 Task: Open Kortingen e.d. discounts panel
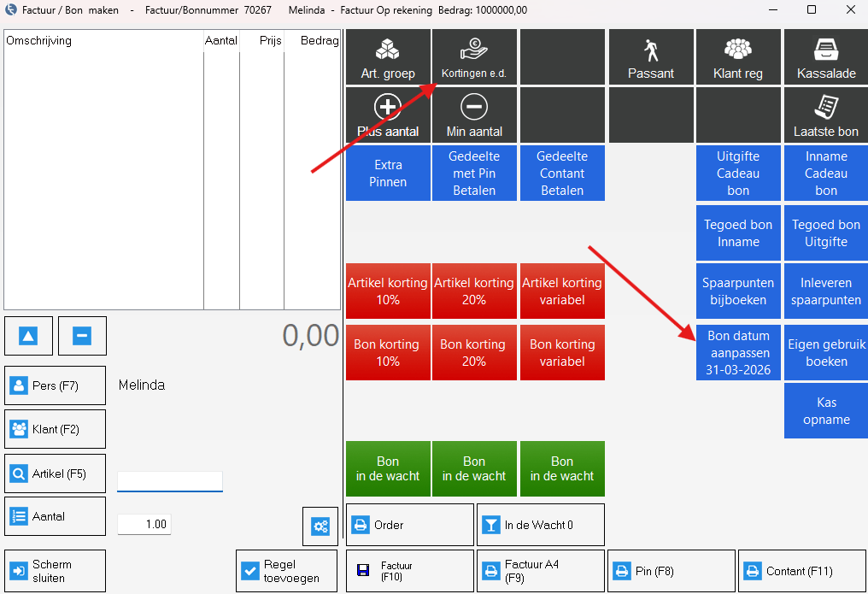click(474, 57)
